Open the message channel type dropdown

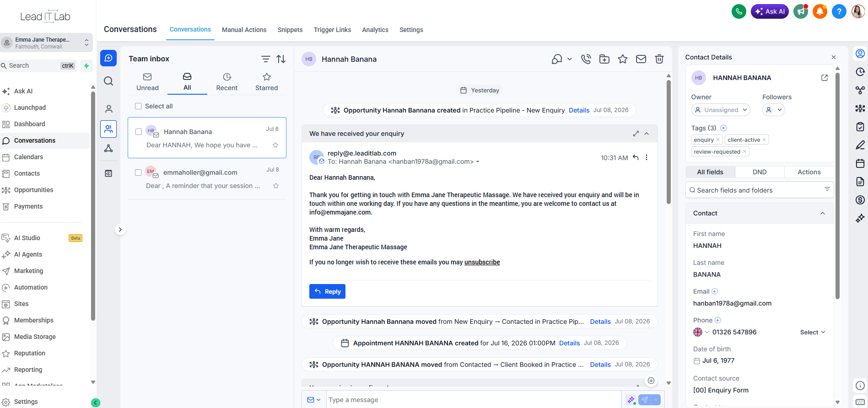coord(314,400)
